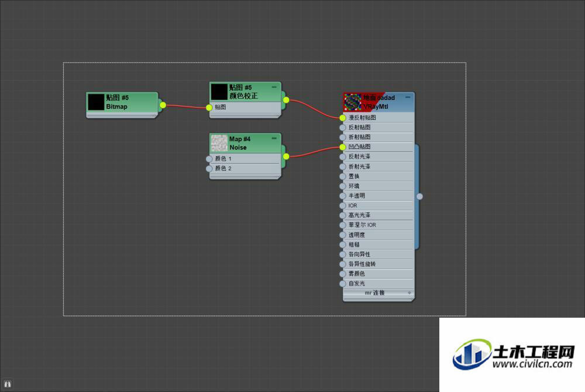Select the 各向异性 slot label
The width and height of the screenshot is (585, 392).
tap(359, 255)
